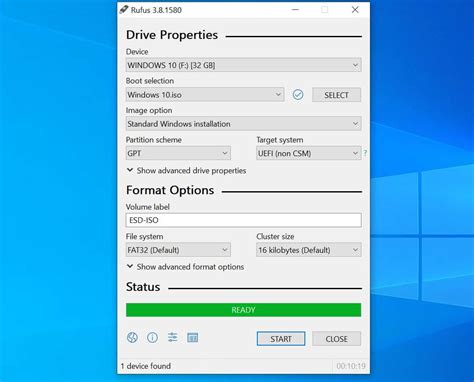Open the About info icon
The height and width of the screenshot is (382, 474).
point(153,338)
